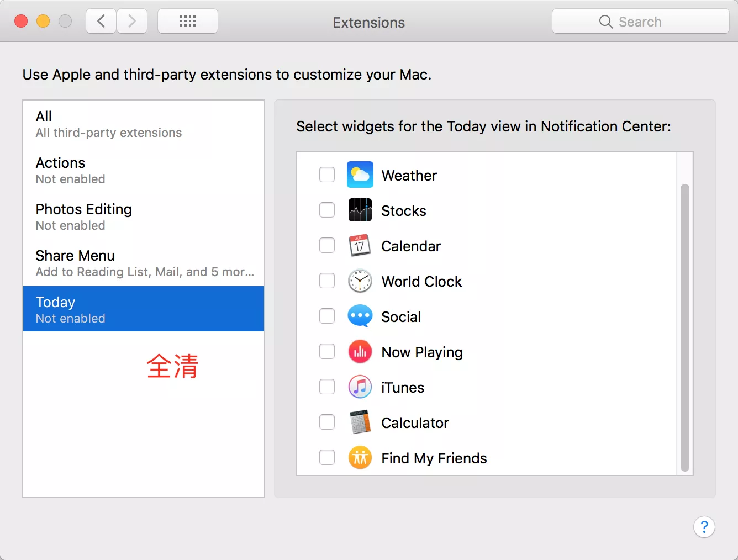738x560 pixels.
Task: Show all preferences grid button
Action: coord(188,22)
